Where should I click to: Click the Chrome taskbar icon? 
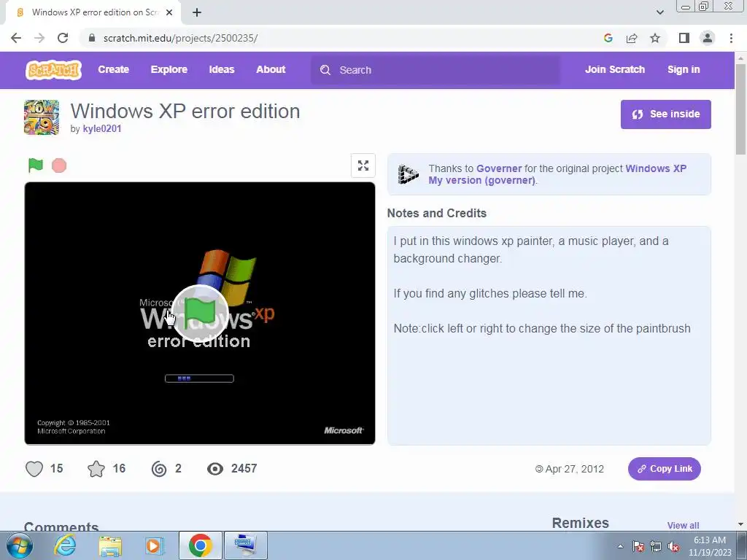pos(200,545)
